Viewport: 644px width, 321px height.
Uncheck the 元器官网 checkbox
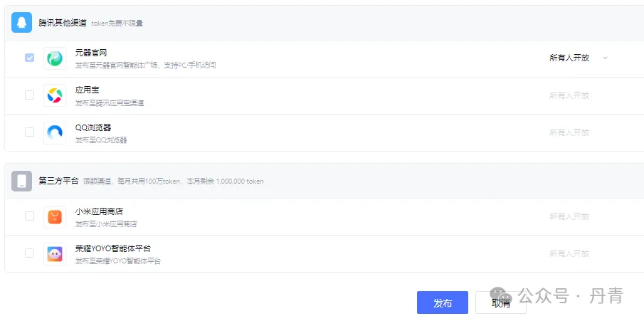pyautogui.click(x=29, y=58)
